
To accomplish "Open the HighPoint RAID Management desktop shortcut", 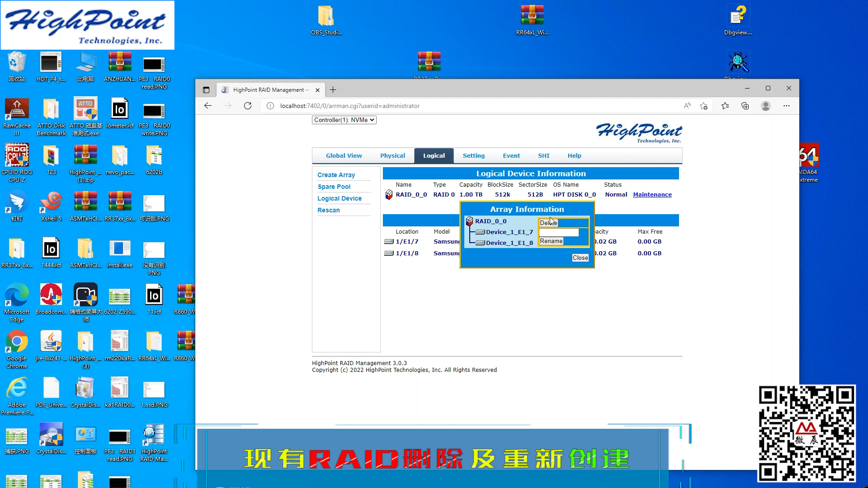I will tap(154, 443).
